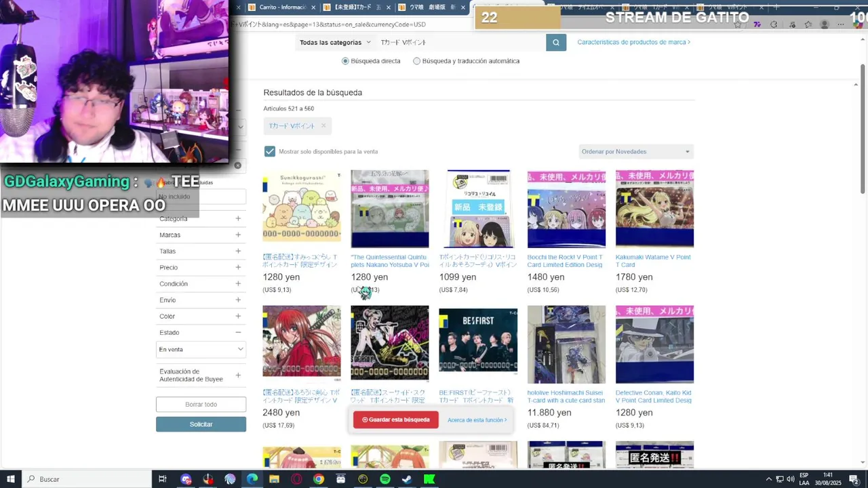
Task: Open Bocchi the Rock! V Point card link
Action: pyautogui.click(x=565, y=261)
